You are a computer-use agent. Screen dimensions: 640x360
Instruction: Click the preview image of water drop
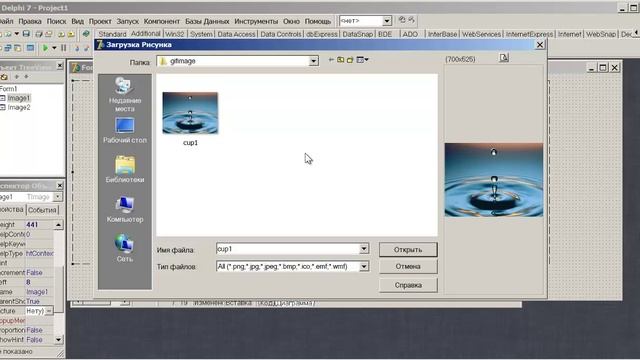click(x=494, y=180)
